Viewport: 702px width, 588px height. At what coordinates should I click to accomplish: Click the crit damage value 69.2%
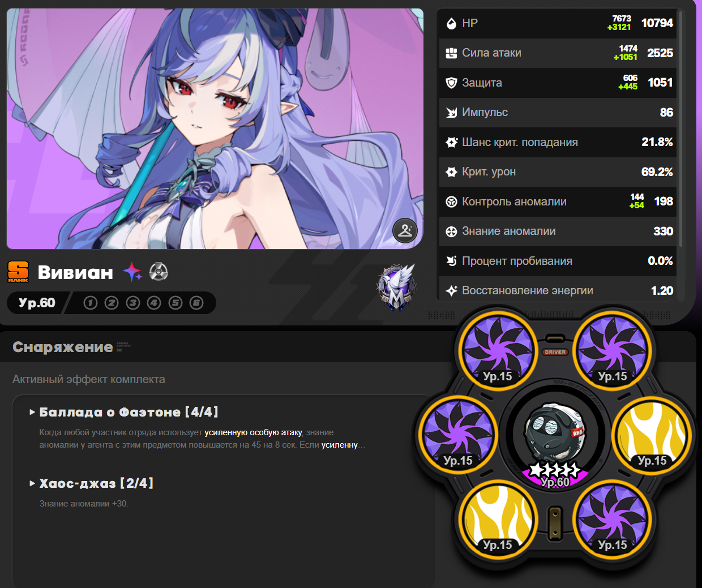click(657, 172)
